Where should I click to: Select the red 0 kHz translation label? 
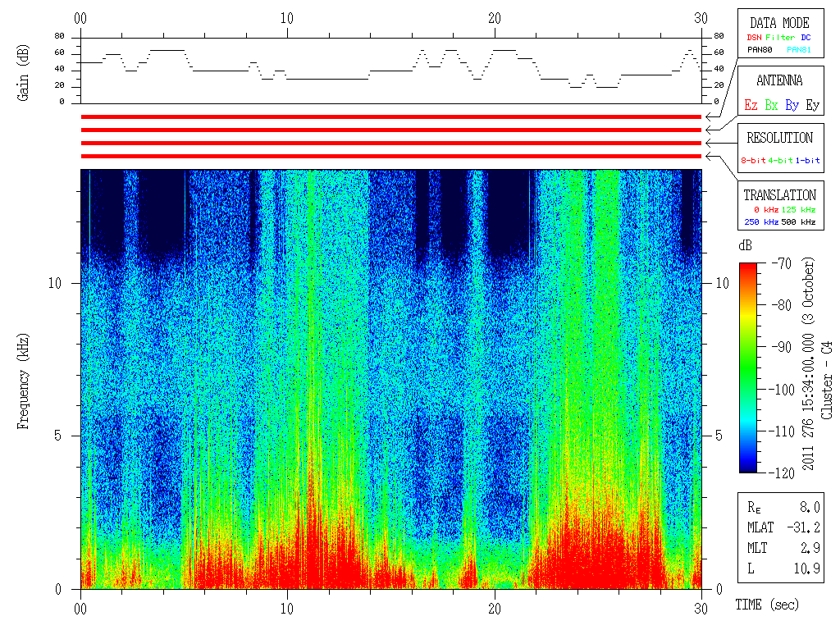pyautogui.click(x=766, y=209)
